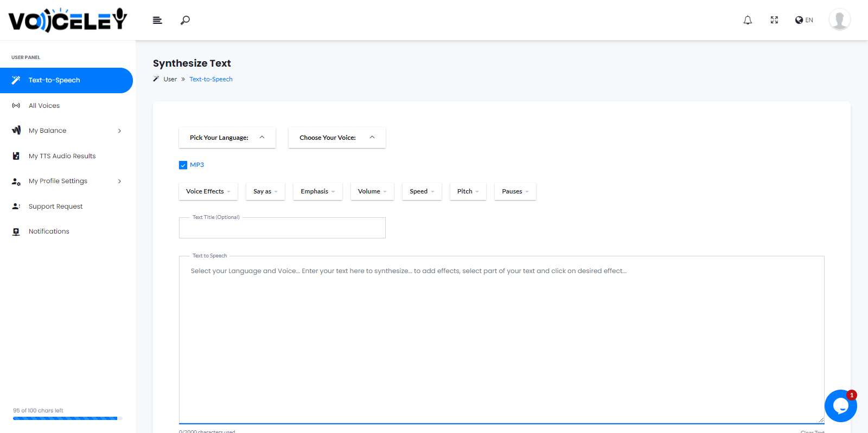Open the Pauses dropdown

tap(515, 191)
